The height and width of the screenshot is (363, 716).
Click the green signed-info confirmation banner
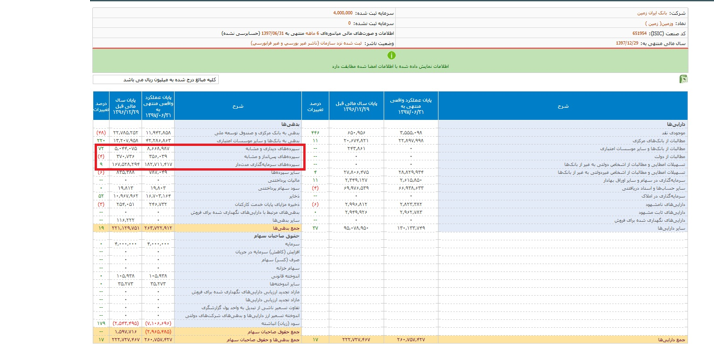[390, 61]
